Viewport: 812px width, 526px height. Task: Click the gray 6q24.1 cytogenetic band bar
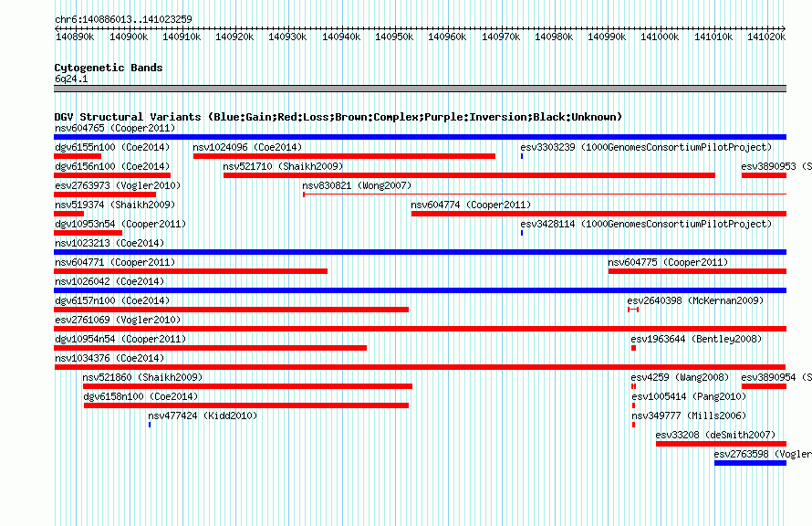click(420, 89)
